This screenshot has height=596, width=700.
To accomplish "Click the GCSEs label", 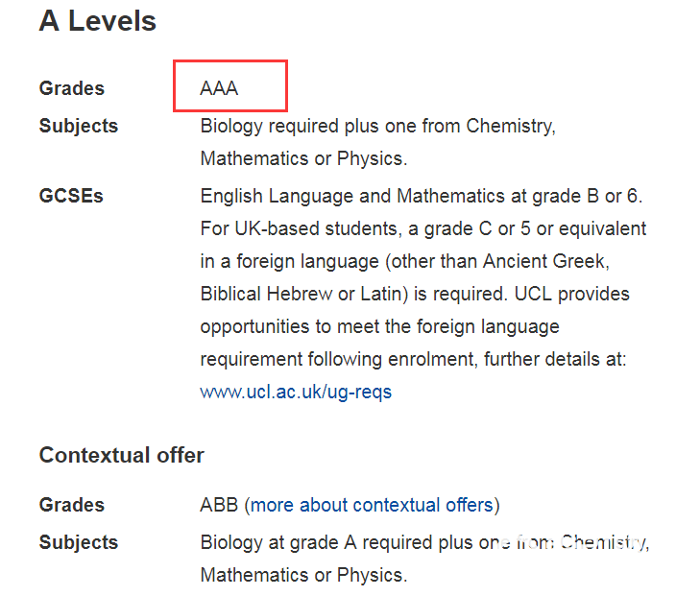I will coord(71,196).
